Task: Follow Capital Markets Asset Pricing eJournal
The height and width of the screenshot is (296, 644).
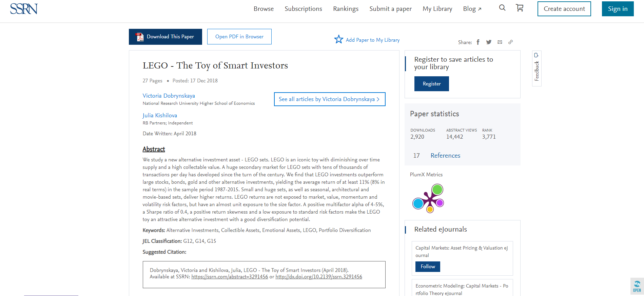Action: (x=428, y=267)
